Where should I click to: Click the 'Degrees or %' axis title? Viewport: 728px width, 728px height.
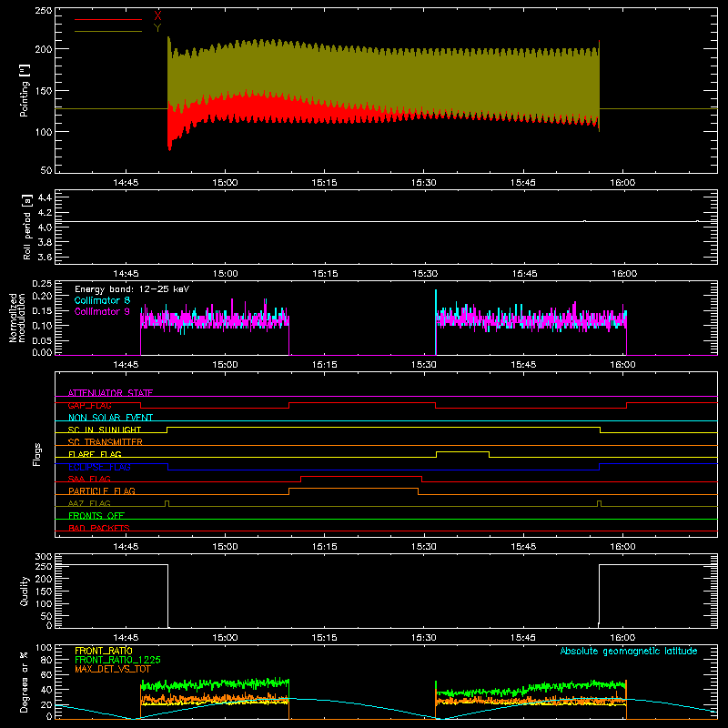pos(25,682)
